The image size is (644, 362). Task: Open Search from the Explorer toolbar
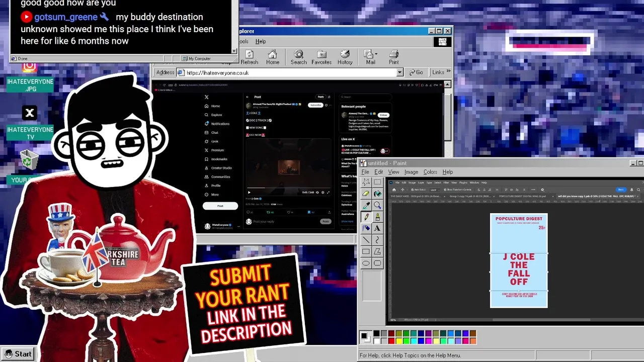click(x=298, y=57)
